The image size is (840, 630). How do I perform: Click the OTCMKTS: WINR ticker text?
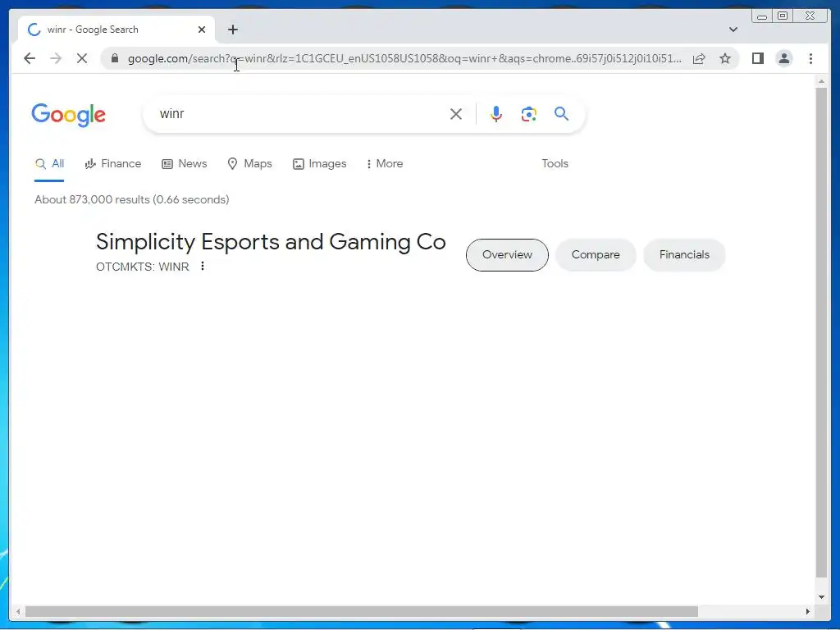tap(143, 267)
